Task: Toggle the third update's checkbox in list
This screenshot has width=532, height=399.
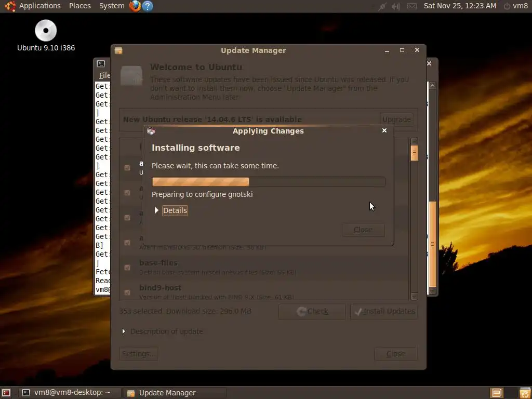Action: (x=127, y=218)
